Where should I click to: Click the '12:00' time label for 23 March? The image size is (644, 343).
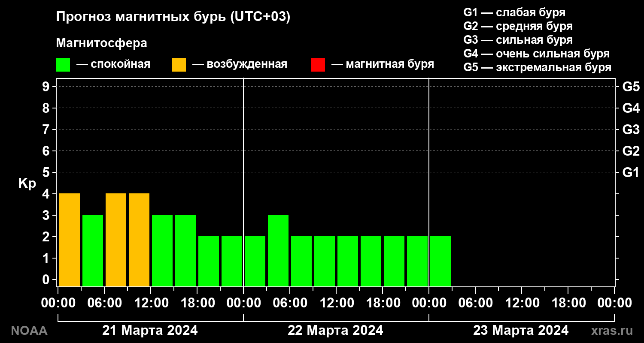(x=522, y=303)
